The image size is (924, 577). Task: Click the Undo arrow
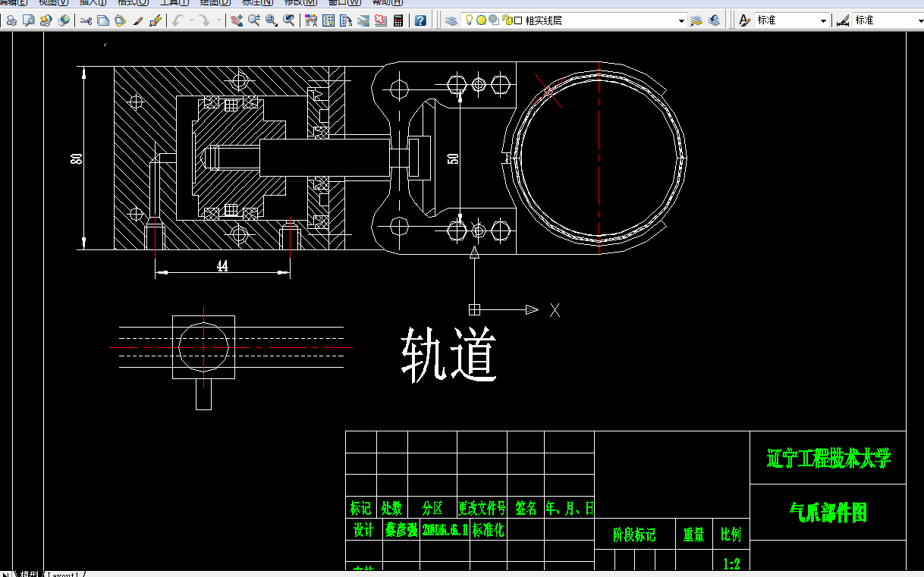[178, 20]
